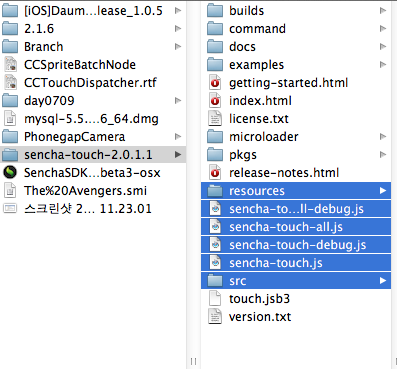Click the src folder icon
397x369 pixels.
tap(215, 281)
